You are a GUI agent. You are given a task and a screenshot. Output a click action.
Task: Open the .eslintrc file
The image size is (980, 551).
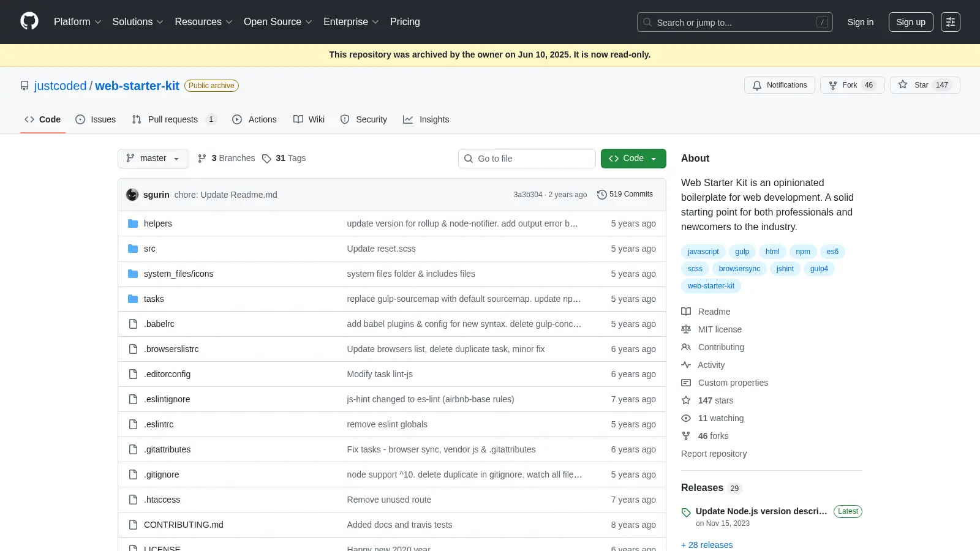tap(159, 424)
